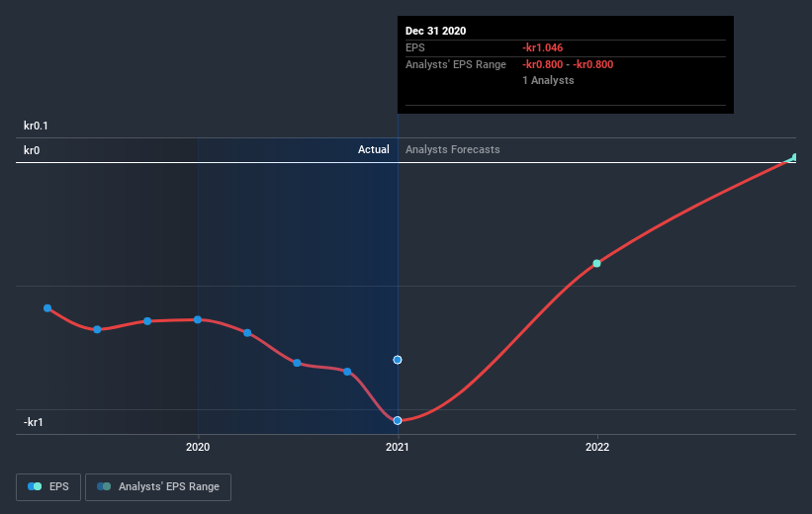Click the analyst estimate point above the 2021 EPS point

(398, 360)
